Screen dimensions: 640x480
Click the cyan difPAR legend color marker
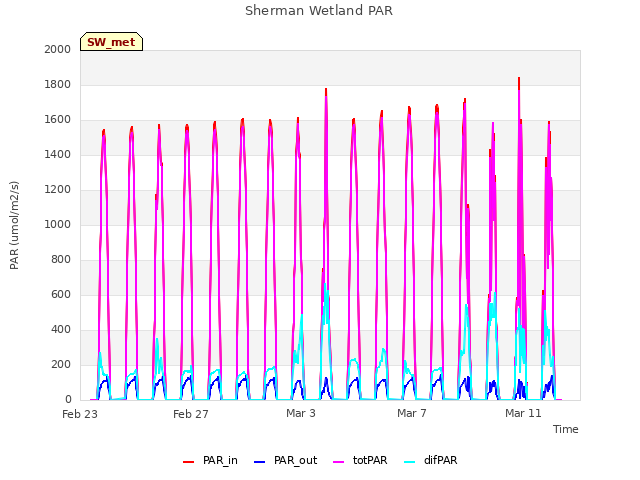click(x=409, y=462)
